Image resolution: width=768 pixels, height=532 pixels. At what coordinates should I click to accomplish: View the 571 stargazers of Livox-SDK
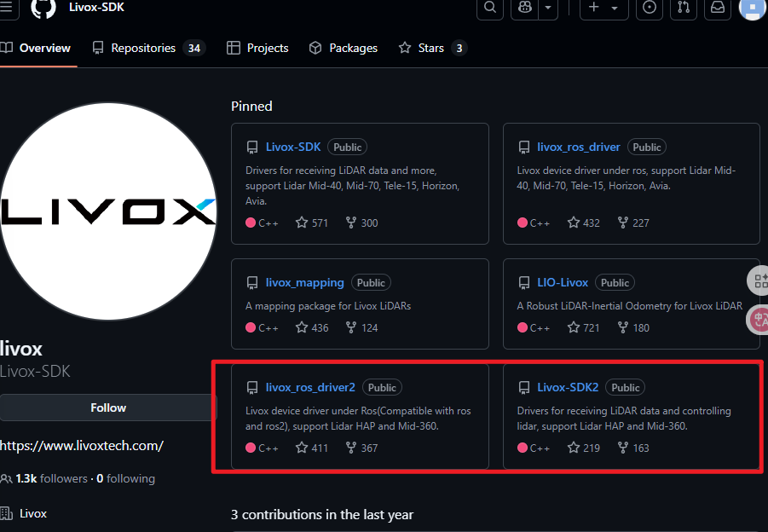coord(312,223)
